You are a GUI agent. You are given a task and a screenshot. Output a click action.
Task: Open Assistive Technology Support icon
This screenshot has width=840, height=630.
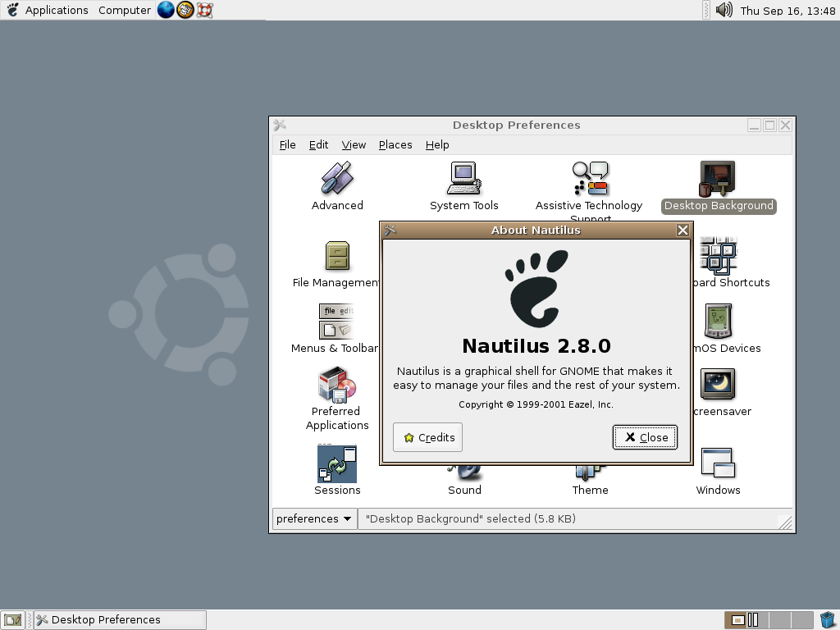pos(590,178)
